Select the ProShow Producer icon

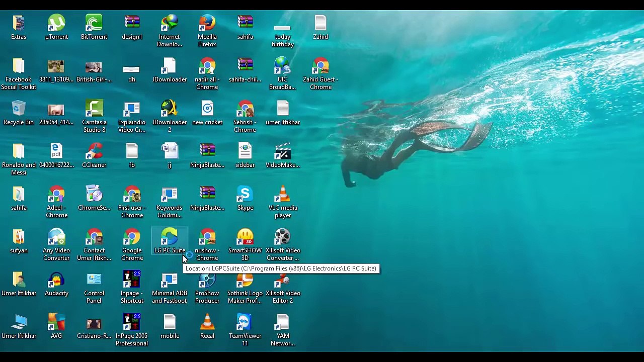click(207, 284)
